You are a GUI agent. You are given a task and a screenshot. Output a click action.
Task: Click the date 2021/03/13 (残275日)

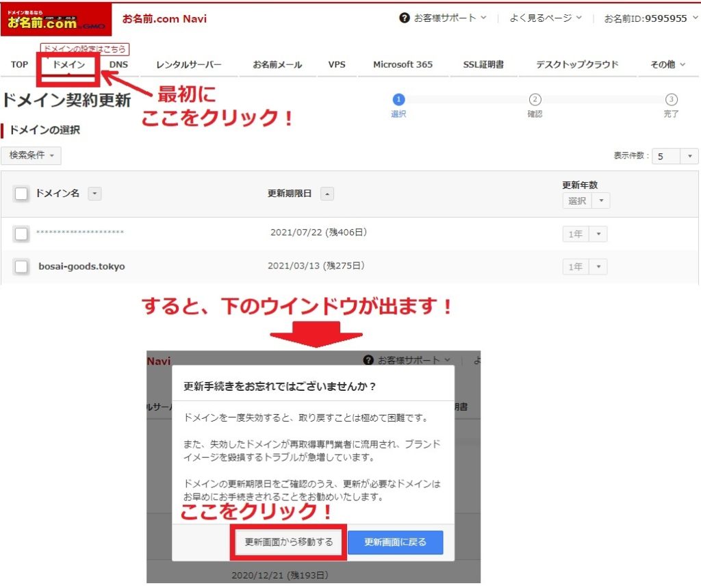pyautogui.click(x=316, y=266)
